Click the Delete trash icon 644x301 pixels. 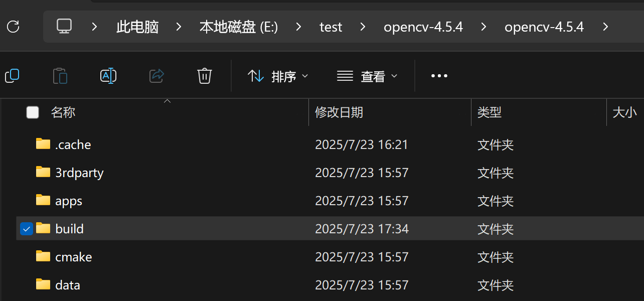204,76
